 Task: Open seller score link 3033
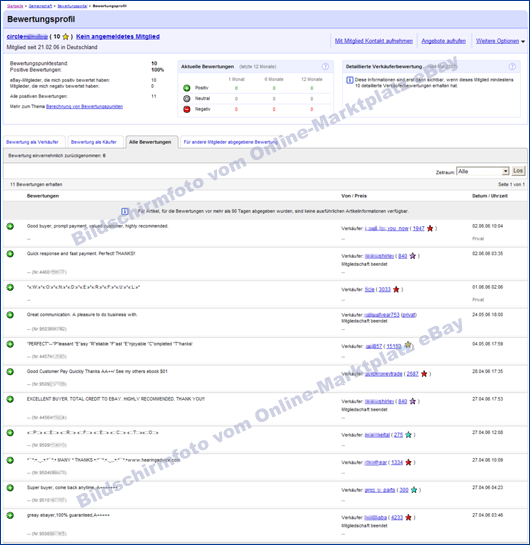click(x=384, y=290)
